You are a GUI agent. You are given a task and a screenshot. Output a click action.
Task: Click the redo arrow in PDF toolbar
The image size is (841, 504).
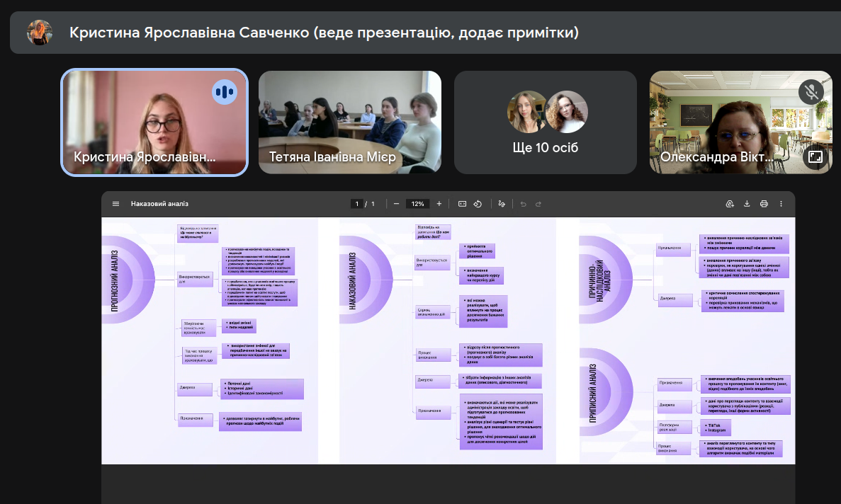pyautogui.click(x=538, y=204)
